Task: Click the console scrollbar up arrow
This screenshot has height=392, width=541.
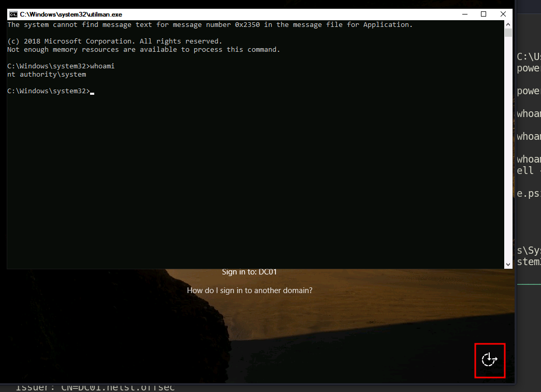Action: 508,24
